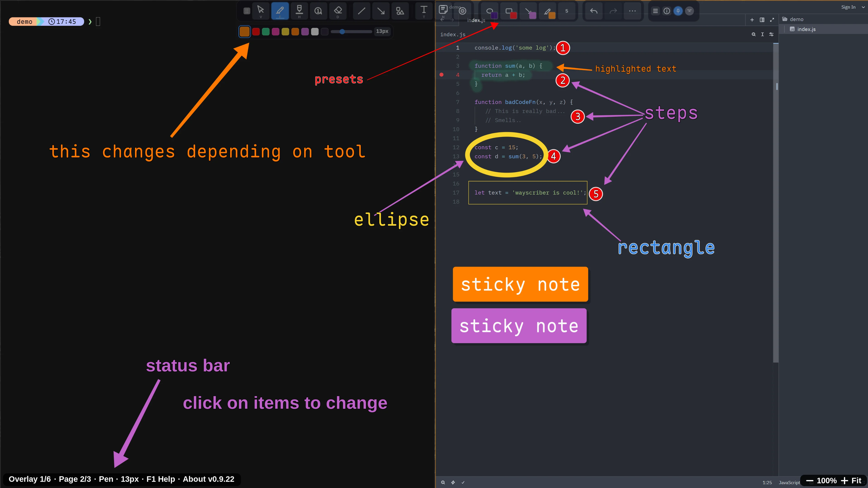This screenshot has width=868, height=488.
Task: Pick the green color swatch
Action: tap(266, 32)
